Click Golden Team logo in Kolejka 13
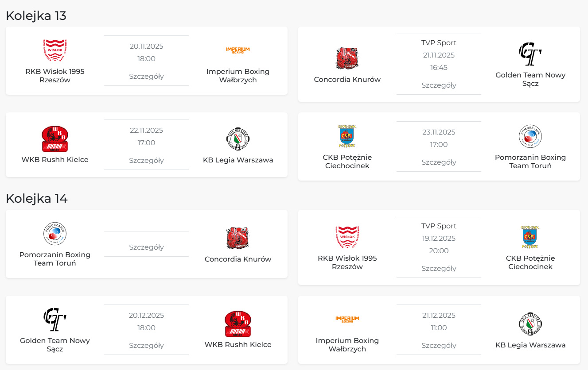The image size is (588, 370). coord(530,54)
